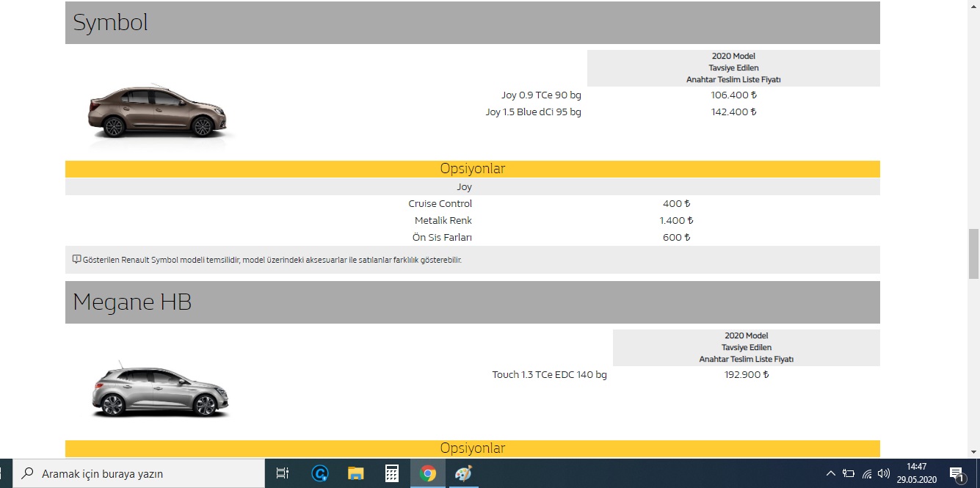980x488 pixels.
Task: Open the notification action center icon
Action: pyautogui.click(x=957, y=473)
